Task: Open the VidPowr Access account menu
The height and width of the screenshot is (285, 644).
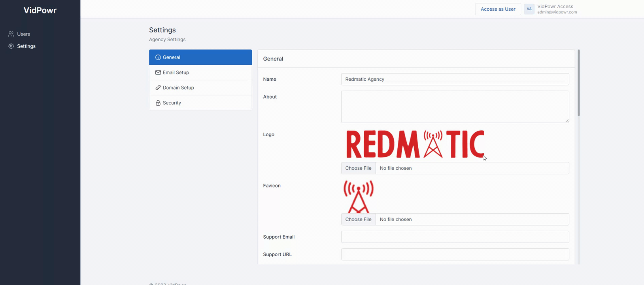Action: [551, 9]
